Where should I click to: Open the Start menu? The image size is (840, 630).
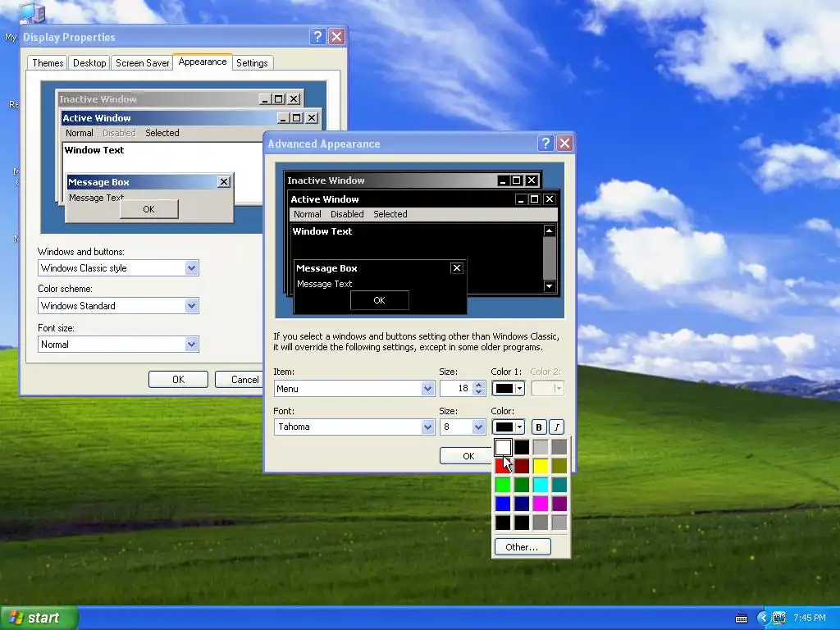pos(39,618)
